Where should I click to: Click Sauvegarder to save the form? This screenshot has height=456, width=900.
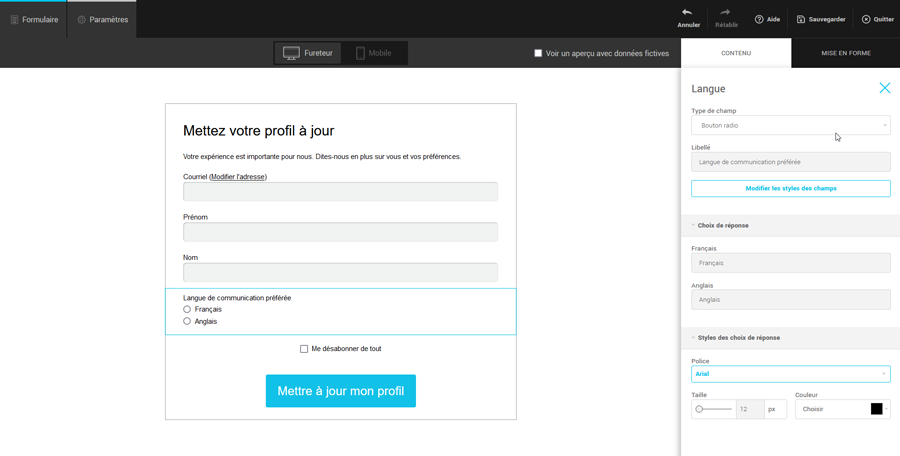pos(821,20)
